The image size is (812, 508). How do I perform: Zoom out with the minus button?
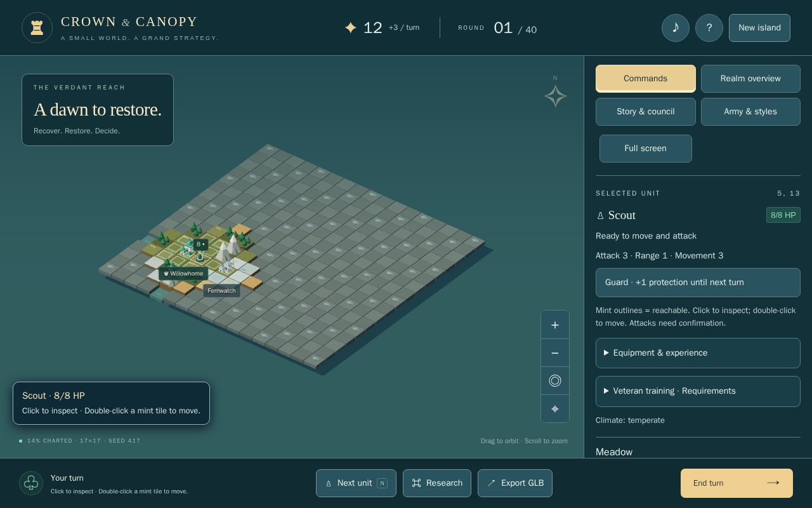(555, 353)
